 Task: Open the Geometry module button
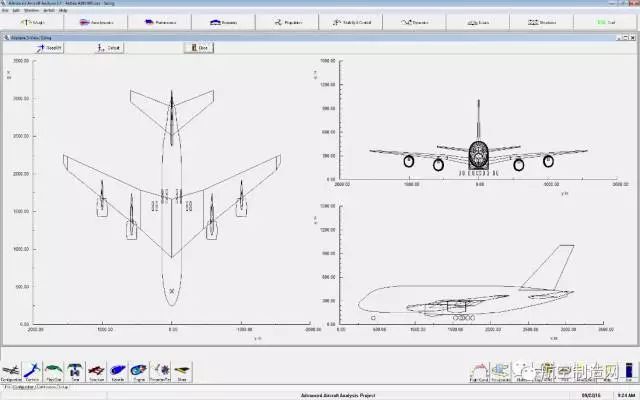pyautogui.click(x=223, y=22)
